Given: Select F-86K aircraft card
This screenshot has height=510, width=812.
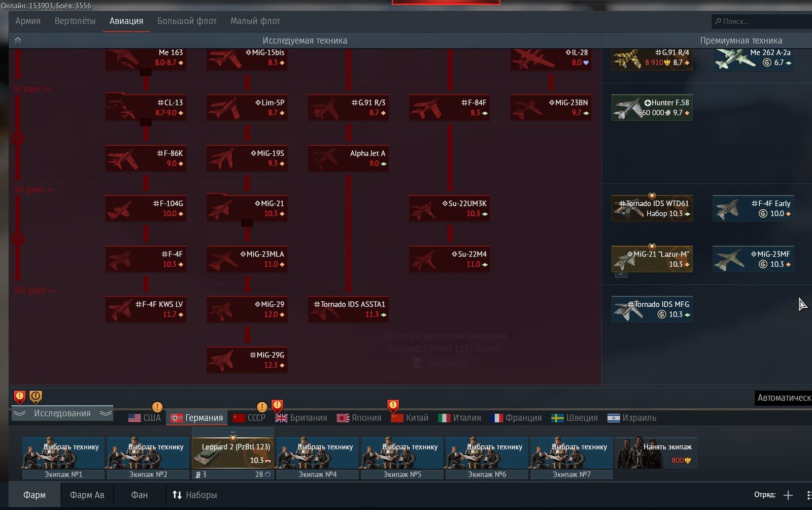Looking at the screenshot, I should [x=146, y=158].
